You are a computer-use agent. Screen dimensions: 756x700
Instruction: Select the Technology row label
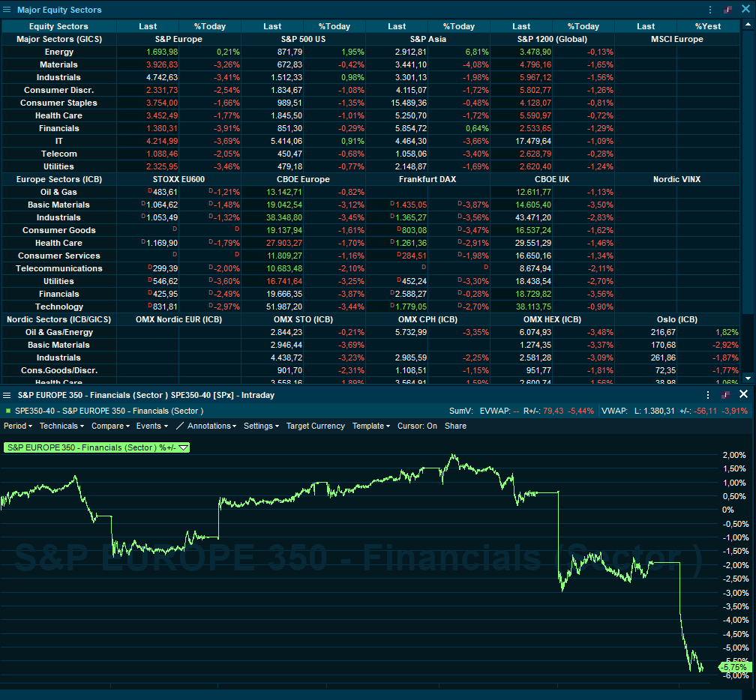(58, 307)
